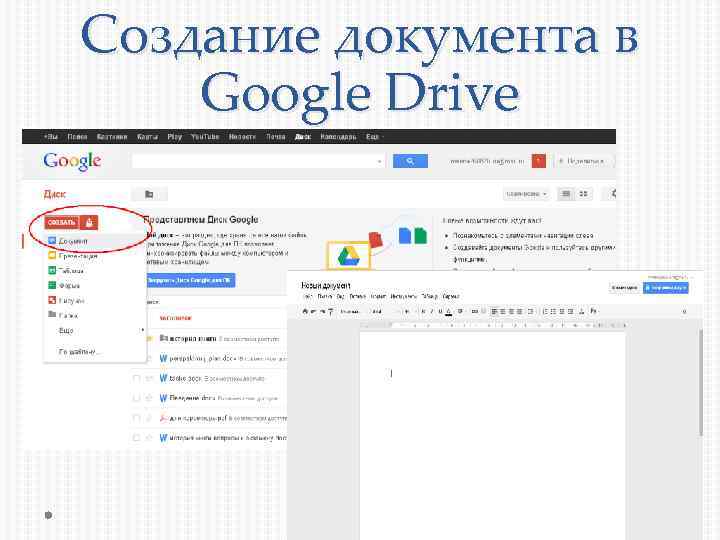720x540 pixels.
Task: Open YouTube in the black bar
Action: pyautogui.click(x=205, y=137)
